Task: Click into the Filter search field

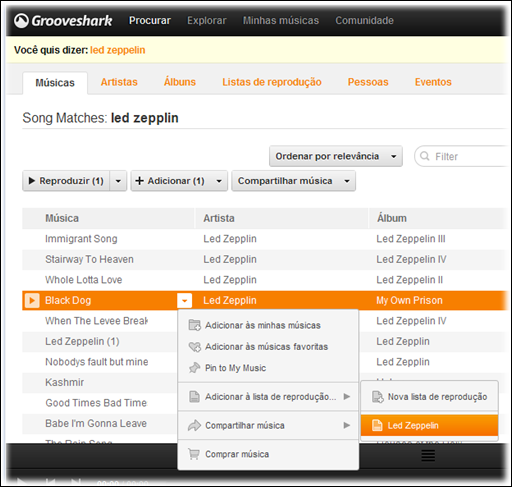Action: pos(463,156)
